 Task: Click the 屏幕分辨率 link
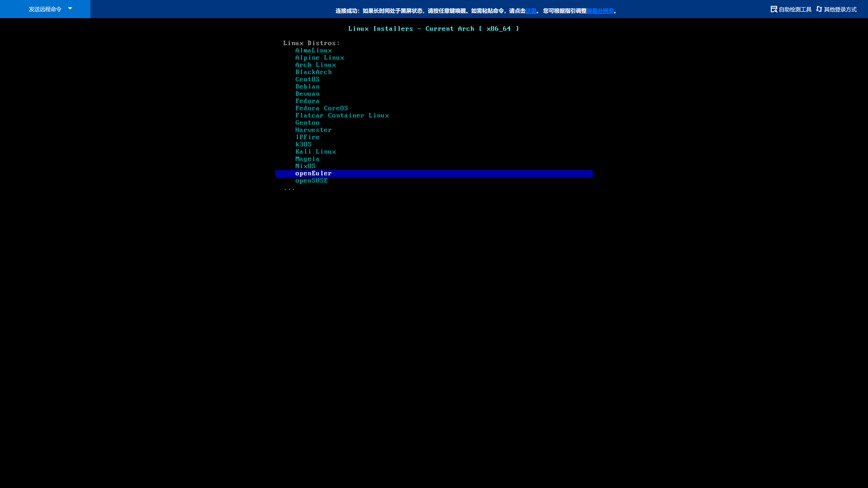(600, 11)
